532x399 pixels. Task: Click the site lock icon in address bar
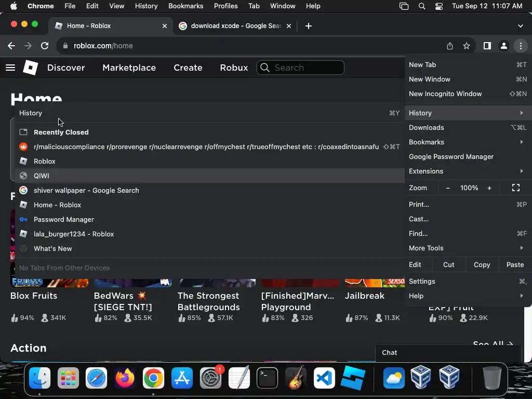(x=65, y=46)
